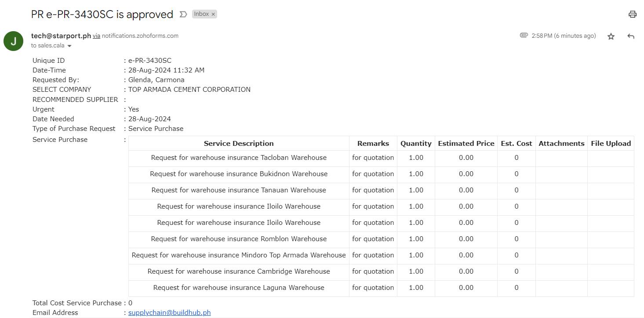Expand recipient details next to sales.cala

pyautogui.click(x=69, y=46)
